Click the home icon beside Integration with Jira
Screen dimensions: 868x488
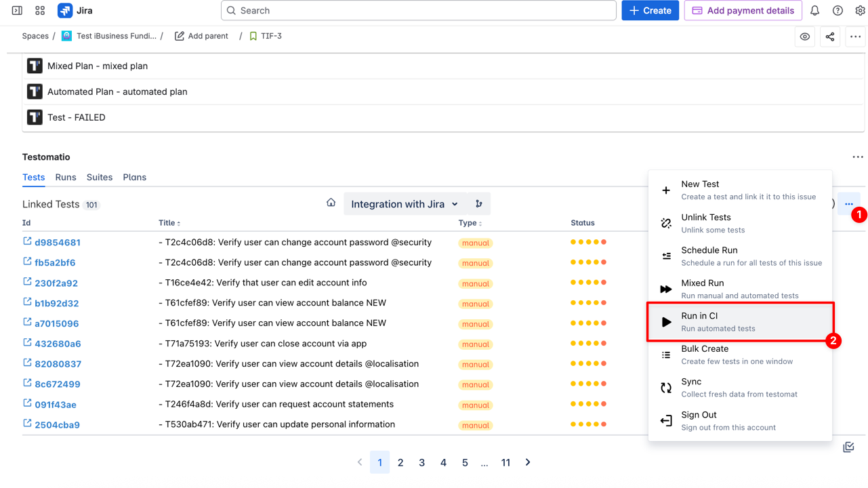point(331,203)
